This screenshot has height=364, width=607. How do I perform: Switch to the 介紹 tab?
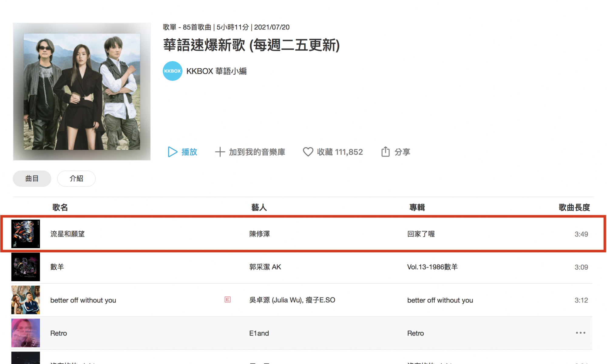click(76, 178)
